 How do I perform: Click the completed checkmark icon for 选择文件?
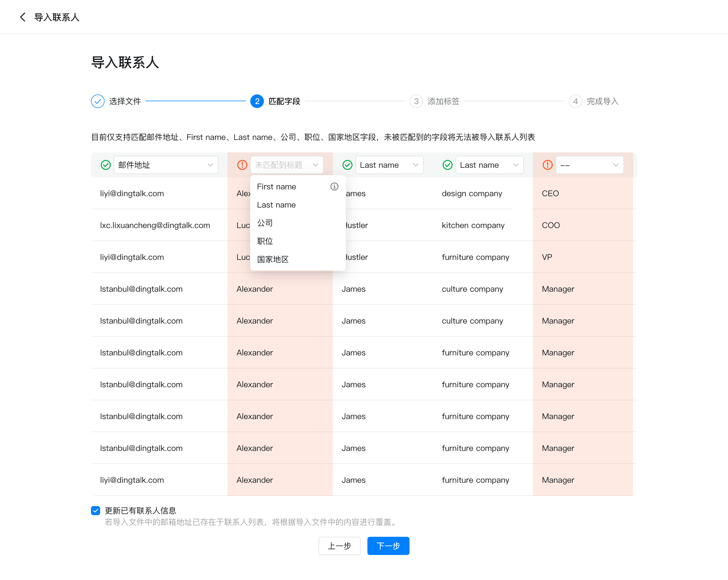click(98, 101)
